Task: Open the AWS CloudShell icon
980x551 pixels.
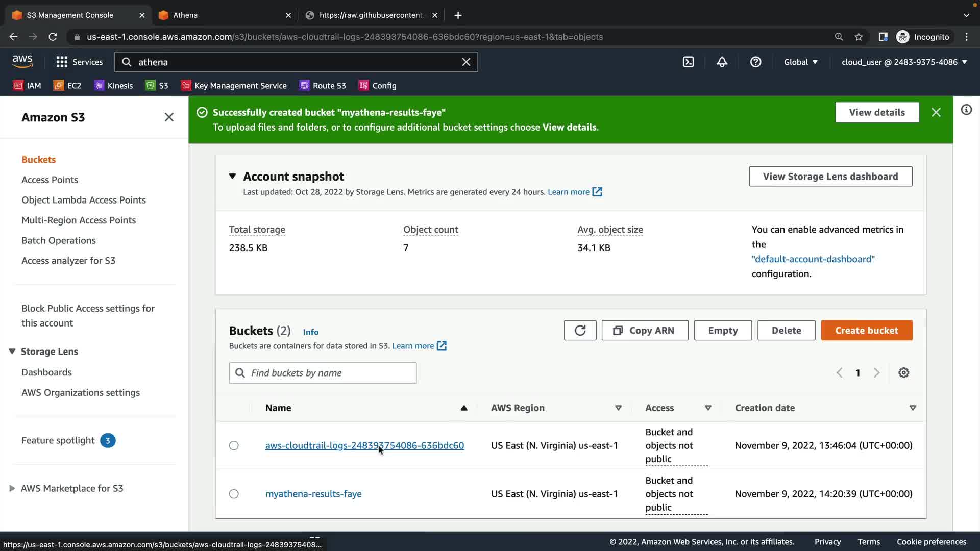Action: 688,62
